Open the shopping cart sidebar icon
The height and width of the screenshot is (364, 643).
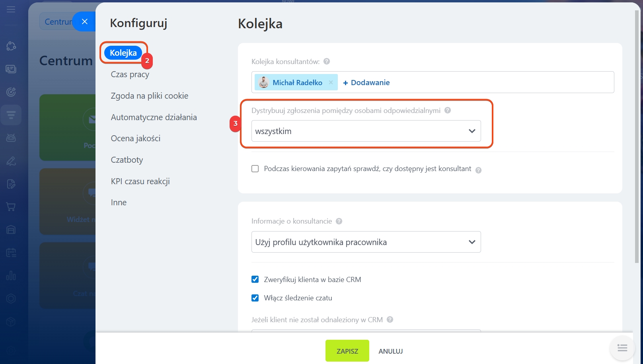pos(11,207)
